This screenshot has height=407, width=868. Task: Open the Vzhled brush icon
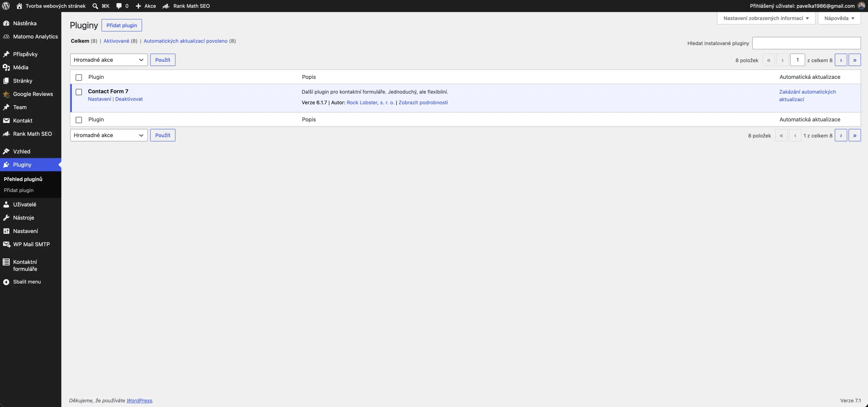coord(6,151)
